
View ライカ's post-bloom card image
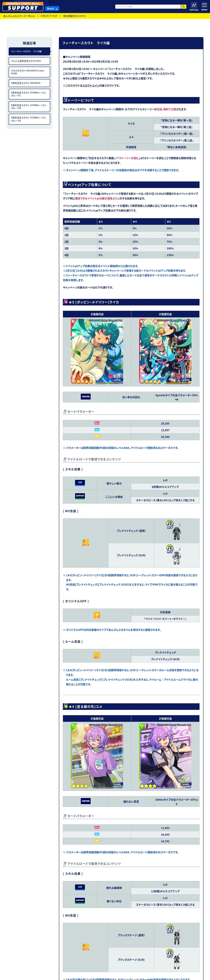(165, 351)
